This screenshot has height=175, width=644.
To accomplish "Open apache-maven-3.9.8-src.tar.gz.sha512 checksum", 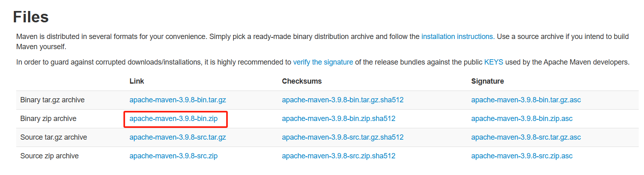I will click(x=343, y=137).
